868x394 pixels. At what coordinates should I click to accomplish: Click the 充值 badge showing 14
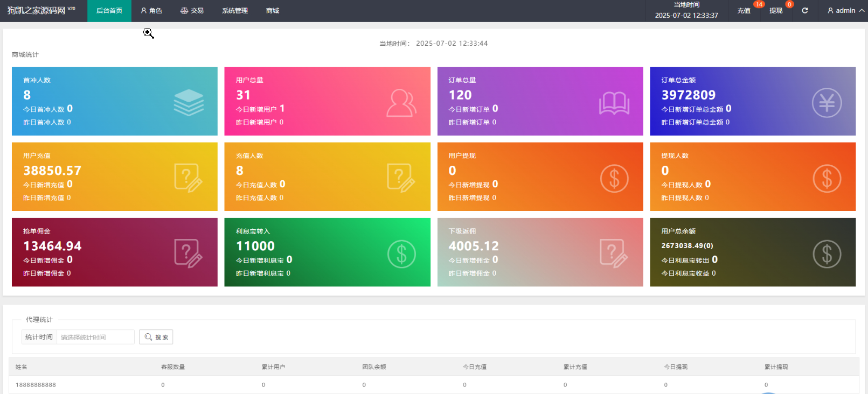(x=759, y=4)
